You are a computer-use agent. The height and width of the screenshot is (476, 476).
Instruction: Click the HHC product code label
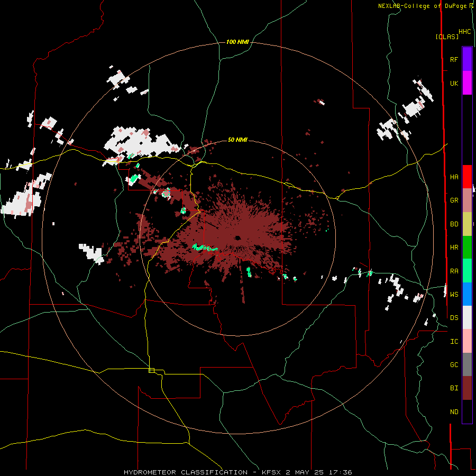(x=465, y=32)
